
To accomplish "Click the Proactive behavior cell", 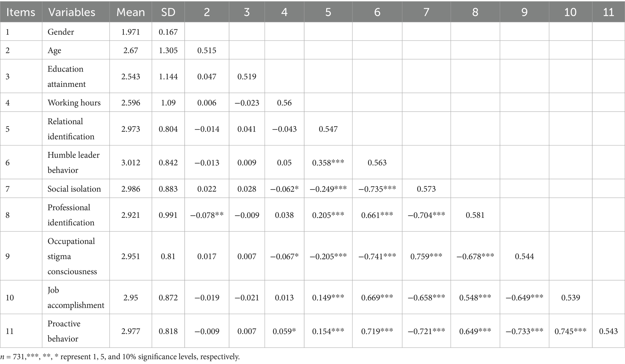I will click(x=64, y=331).
